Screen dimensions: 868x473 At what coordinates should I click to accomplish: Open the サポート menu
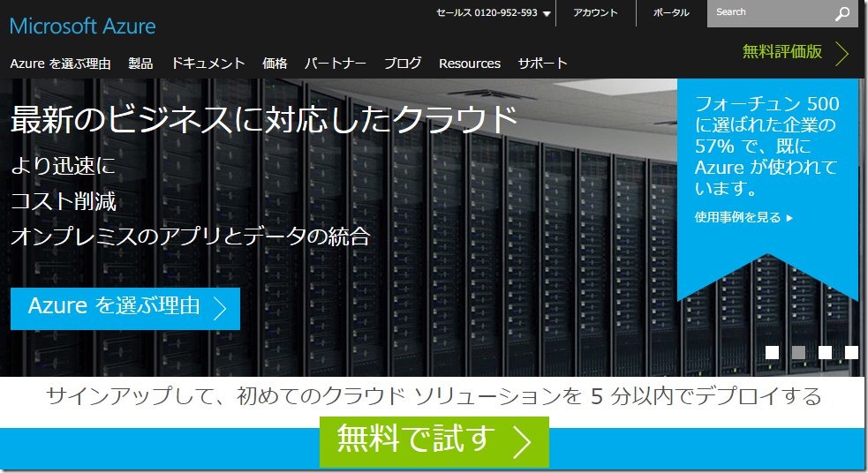coord(542,64)
